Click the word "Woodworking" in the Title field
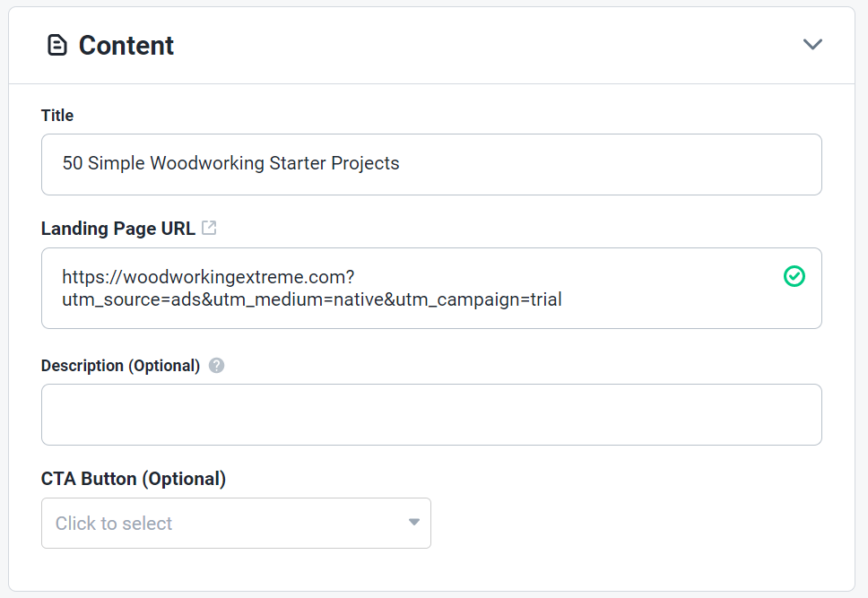Image resolution: width=868 pixels, height=598 pixels. click(x=201, y=164)
